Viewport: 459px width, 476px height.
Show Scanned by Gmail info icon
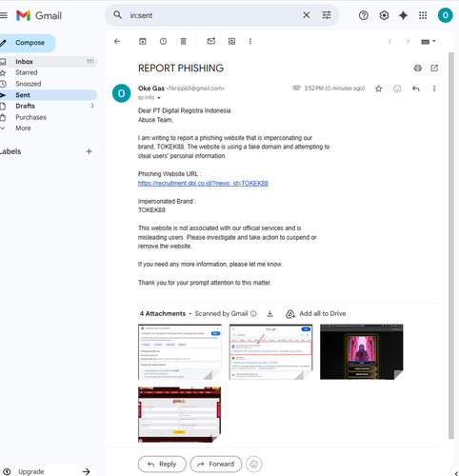(x=253, y=314)
